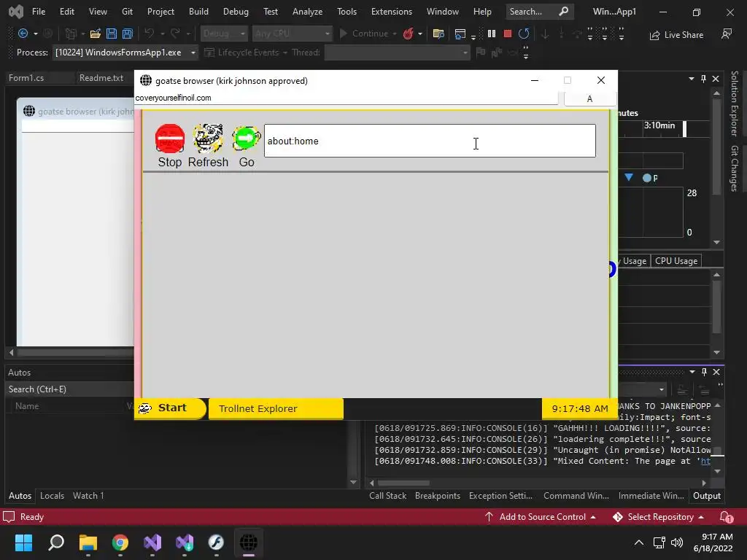Click the coveryourselfinoil.com text field
Screen dimensions: 747x560
(346, 98)
